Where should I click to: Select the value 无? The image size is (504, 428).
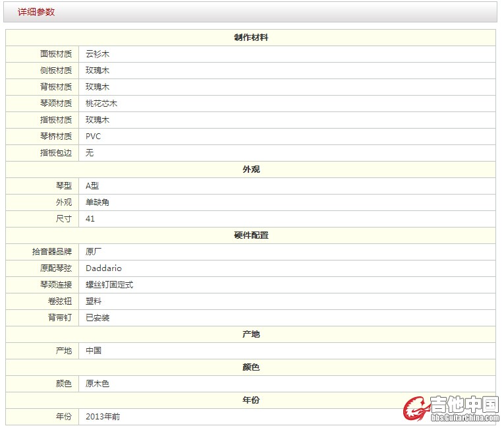(x=90, y=153)
